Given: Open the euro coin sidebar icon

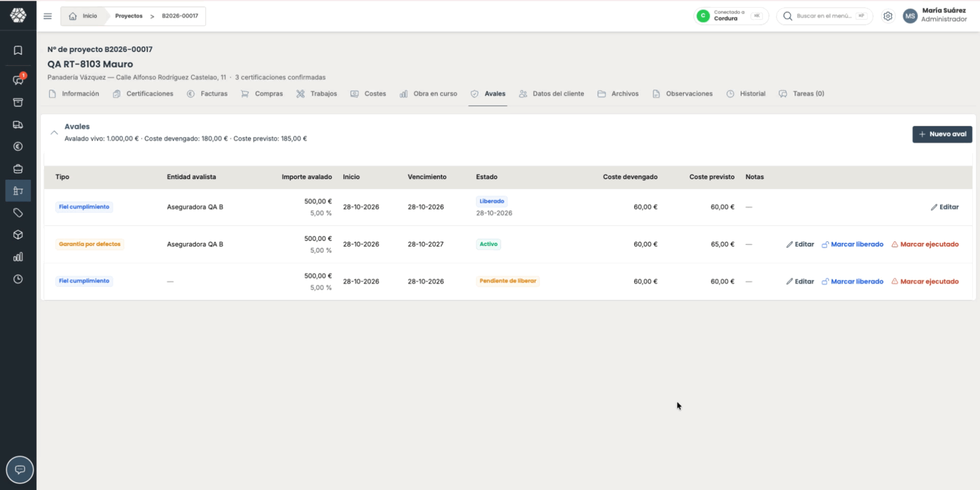Looking at the screenshot, I should [x=18, y=146].
